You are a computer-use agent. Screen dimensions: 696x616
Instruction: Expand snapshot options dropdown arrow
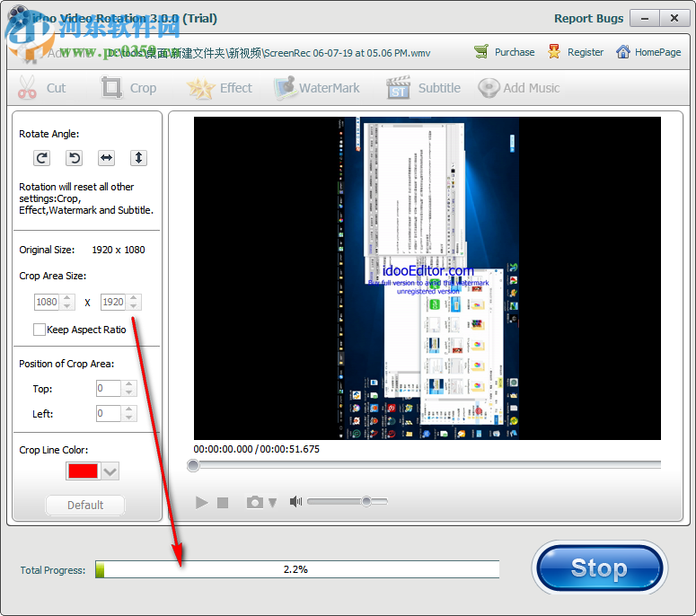pos(272,502)
